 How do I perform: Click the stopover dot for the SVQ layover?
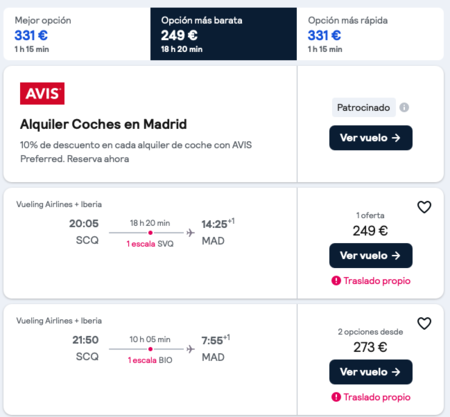click(x=150, y=233)
